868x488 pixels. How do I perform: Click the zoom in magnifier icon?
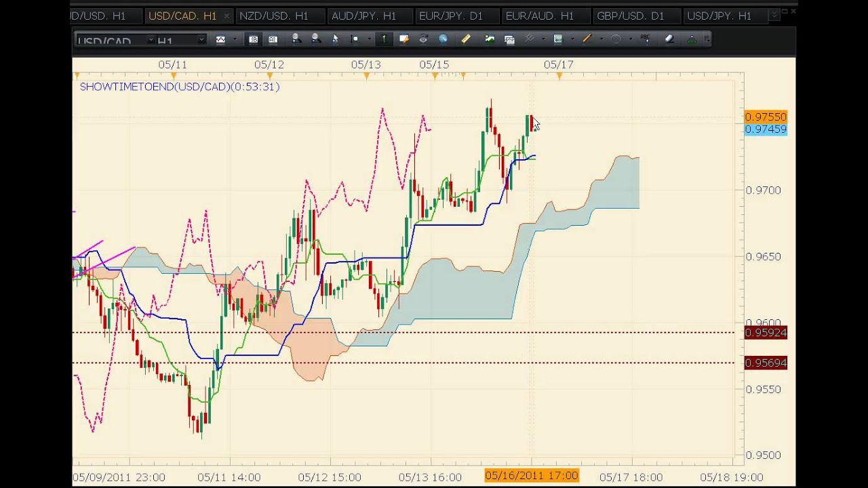tap(296, 39)
